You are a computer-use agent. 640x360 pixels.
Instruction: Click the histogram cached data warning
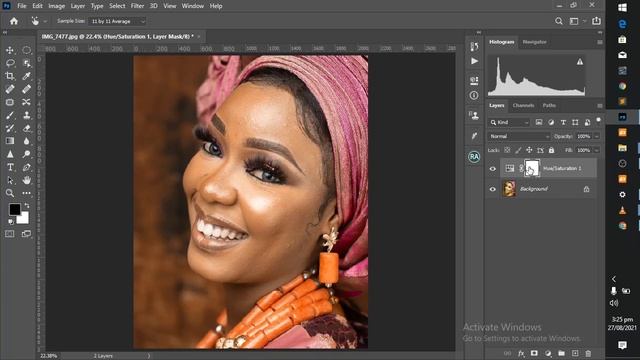coord(580,62)
